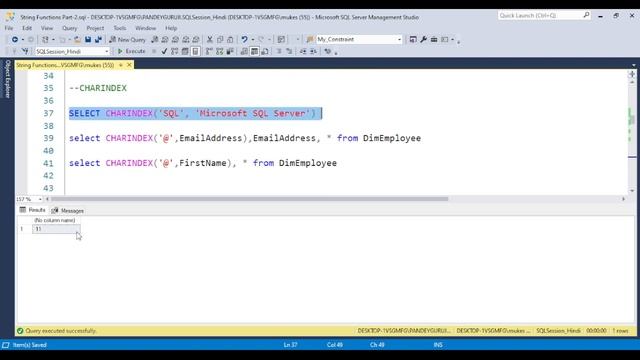Expand the New Project dropdown arrow
The height and width of the screenshot is (360, 640).
pyautogui.click(x=53, y=40)
